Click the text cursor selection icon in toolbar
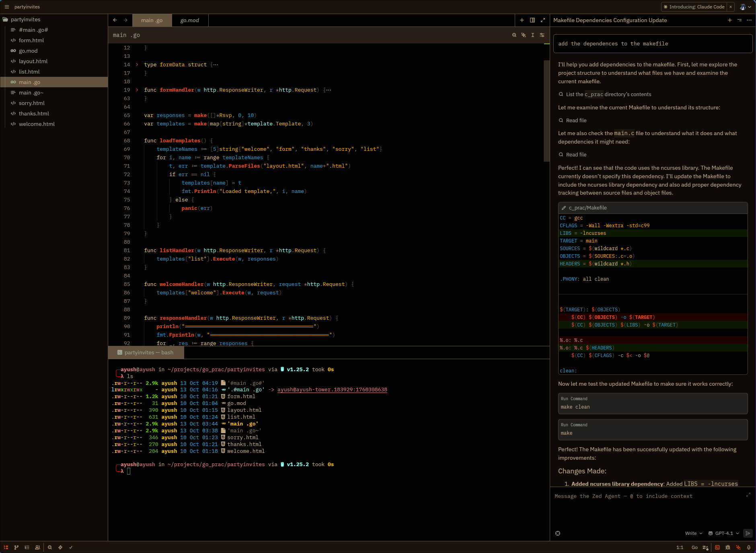The height and width of the screenshot is (553, 756). (533, 35)
